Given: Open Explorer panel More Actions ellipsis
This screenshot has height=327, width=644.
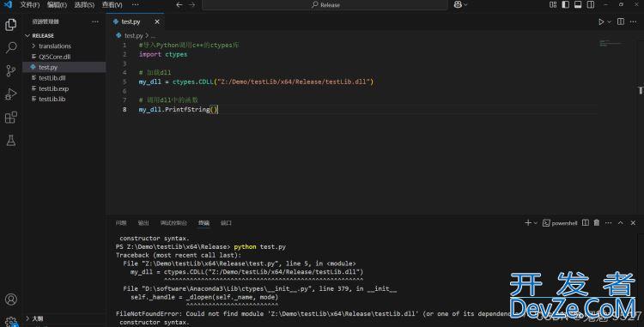Looking at the screenshot, I should [x=95, y=21].
